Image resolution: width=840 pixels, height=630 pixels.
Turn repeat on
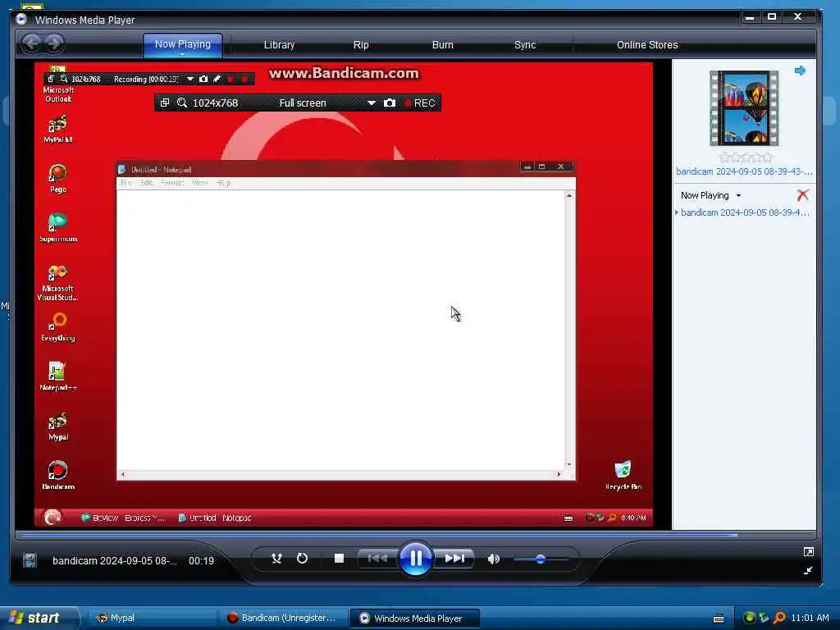(x=302, y=558)
